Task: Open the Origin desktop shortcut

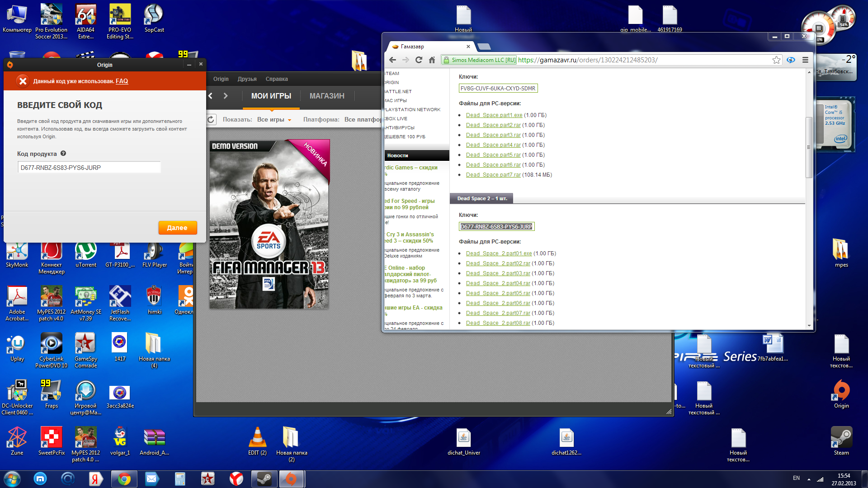Action: click(841, 394)
